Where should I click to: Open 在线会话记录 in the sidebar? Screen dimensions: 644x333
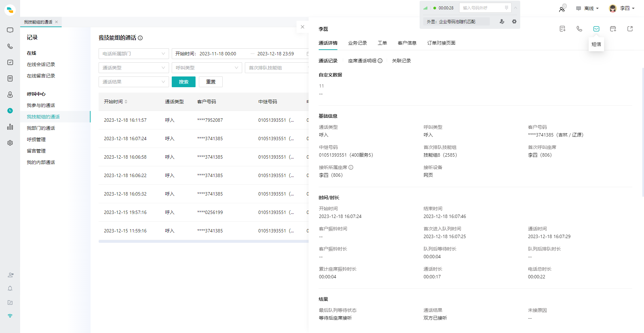[x=41, y=64]
